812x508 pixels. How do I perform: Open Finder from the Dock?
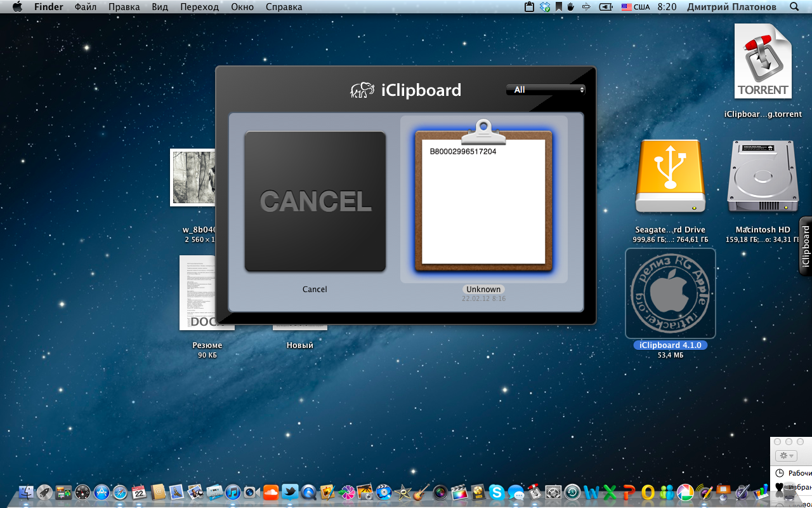26,492
